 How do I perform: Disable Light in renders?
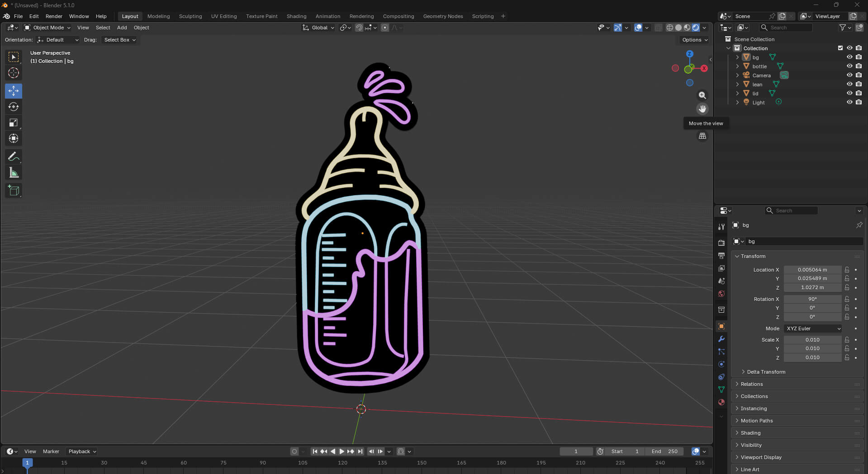coord(859,103)
